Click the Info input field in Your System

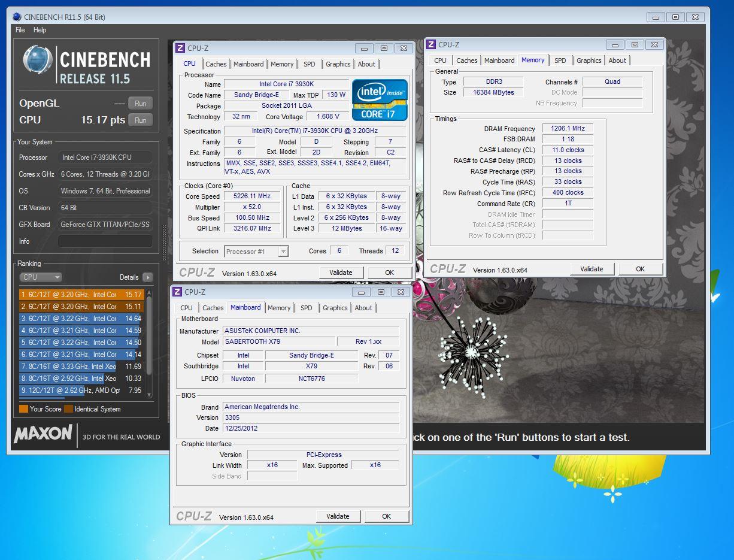105,241
